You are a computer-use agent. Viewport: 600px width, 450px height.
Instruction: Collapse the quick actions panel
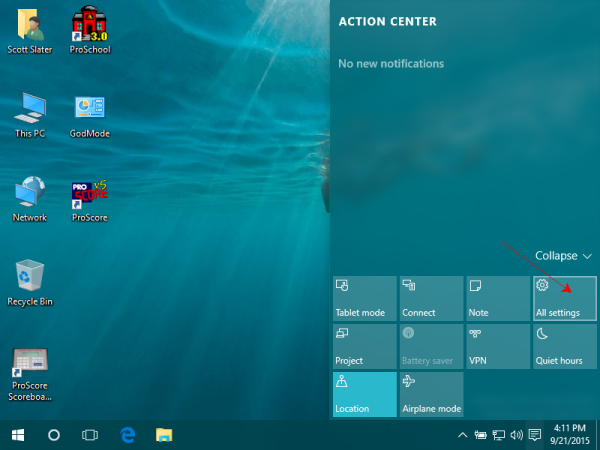coord(563,256)
